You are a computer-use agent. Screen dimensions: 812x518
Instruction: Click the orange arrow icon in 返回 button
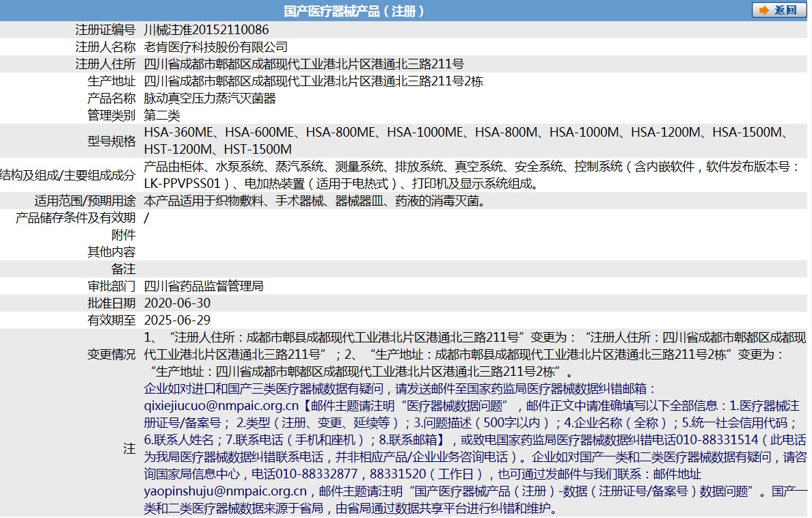[764, 10]
